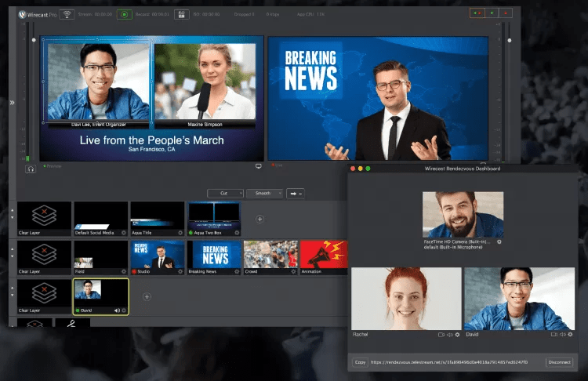
Task: Click the gear icon on the Studio shot
Action: [x=180, y=271]
